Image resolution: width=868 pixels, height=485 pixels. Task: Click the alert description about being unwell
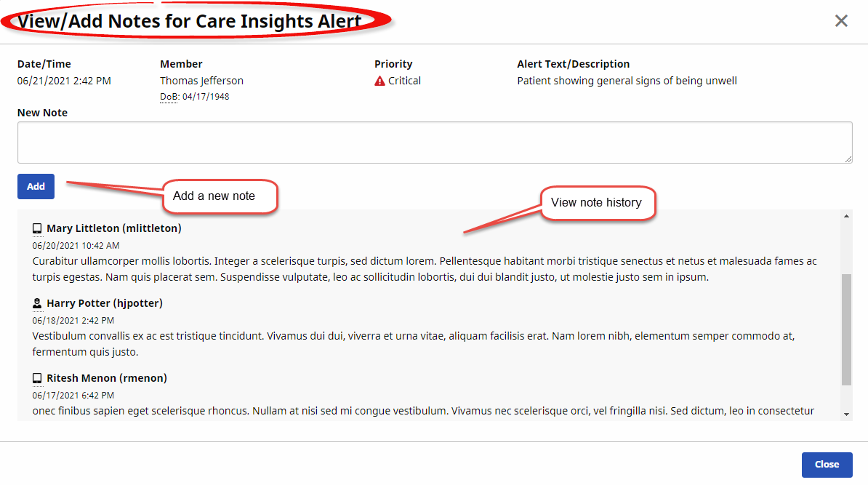click(627, 81)
